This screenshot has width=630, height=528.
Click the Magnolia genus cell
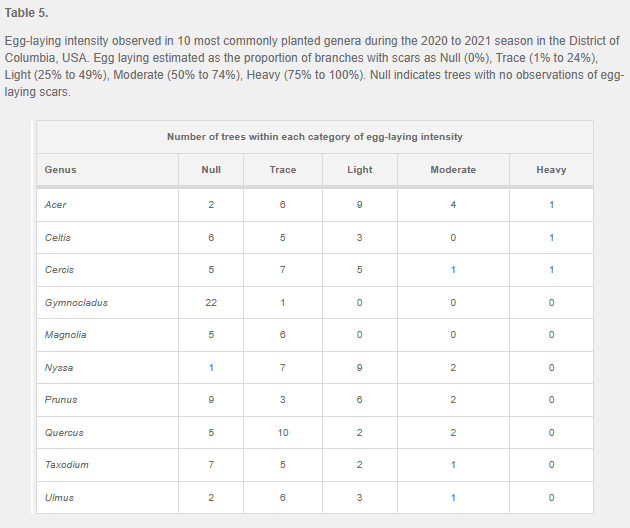point(66,335)
